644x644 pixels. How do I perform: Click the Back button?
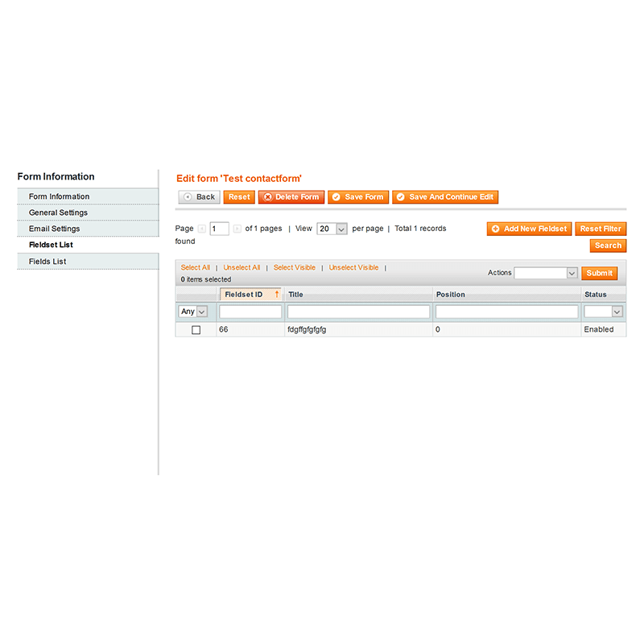tap(199, 197)
